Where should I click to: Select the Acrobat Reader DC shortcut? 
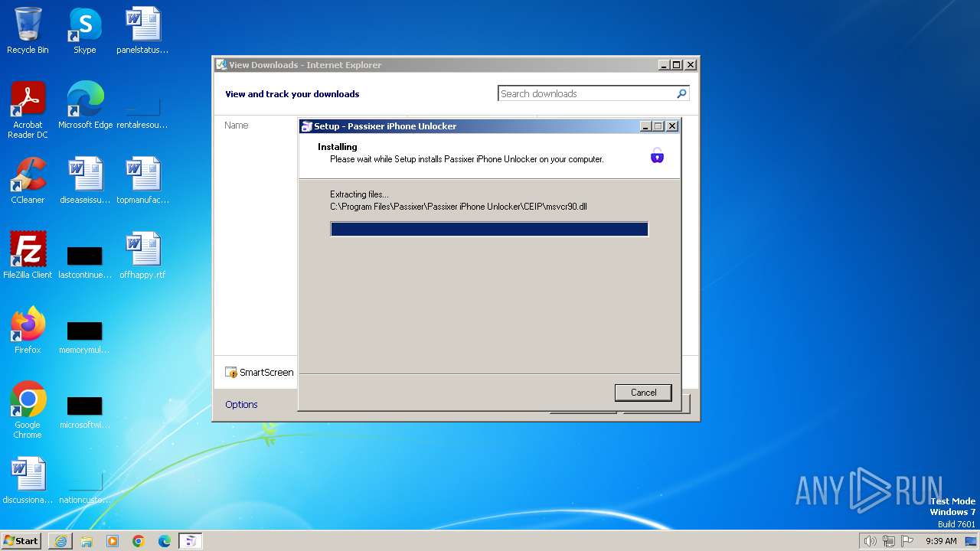[28, 110]
